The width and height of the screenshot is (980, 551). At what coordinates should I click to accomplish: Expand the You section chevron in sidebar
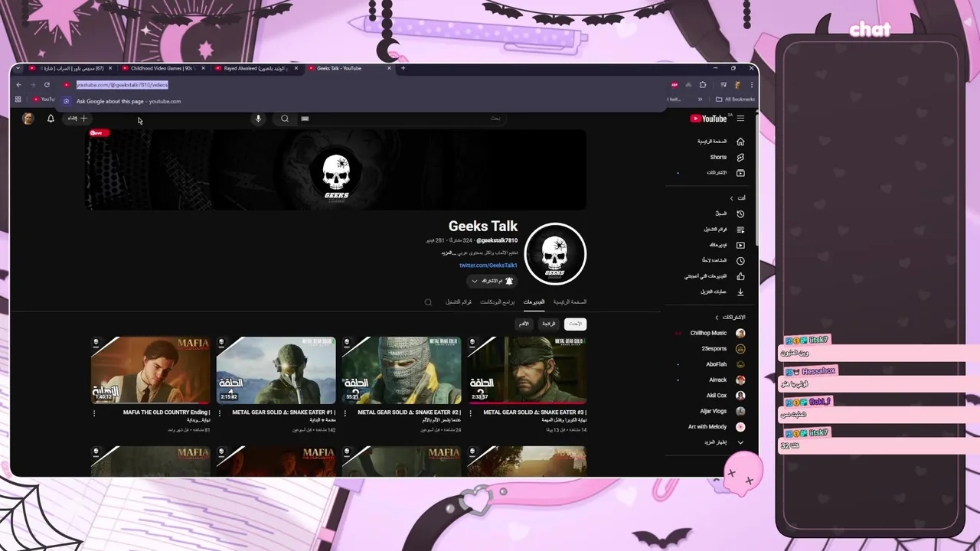(x=732, y=198)
